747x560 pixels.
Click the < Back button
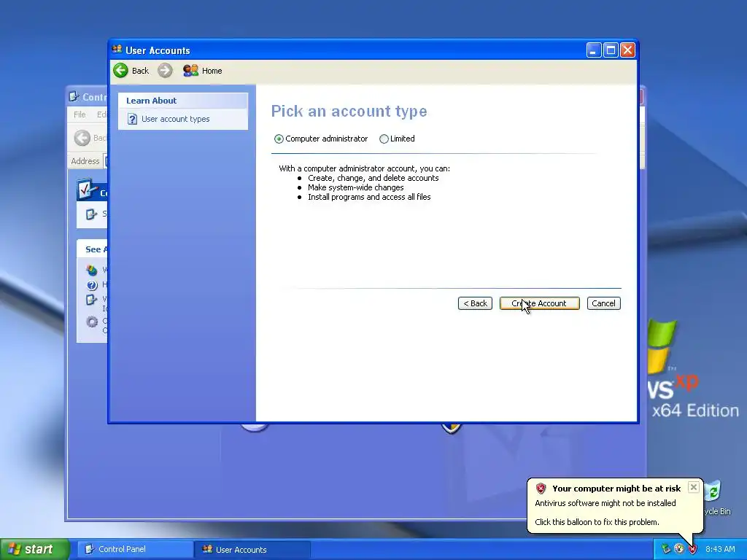pos(475,303)
